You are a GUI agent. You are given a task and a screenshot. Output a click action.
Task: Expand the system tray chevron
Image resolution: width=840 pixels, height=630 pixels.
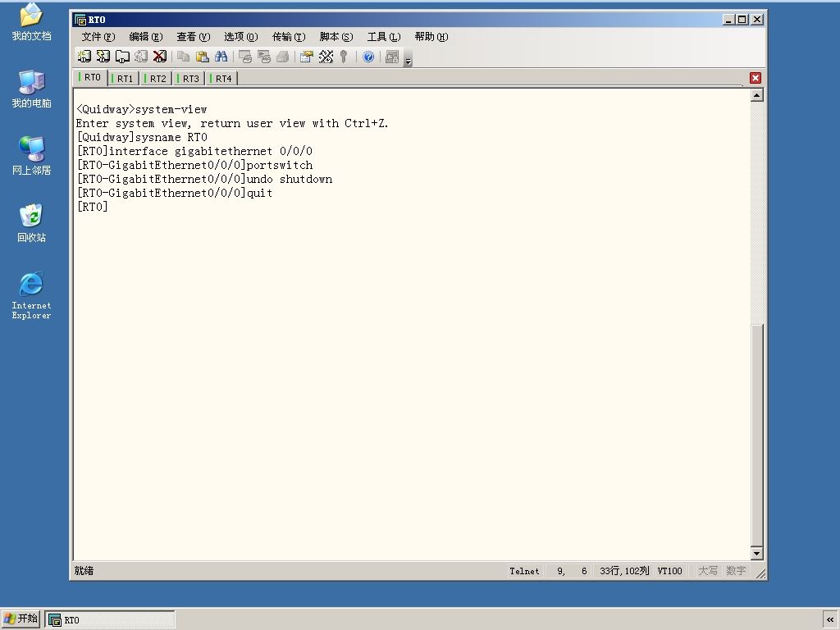(830, 620)
